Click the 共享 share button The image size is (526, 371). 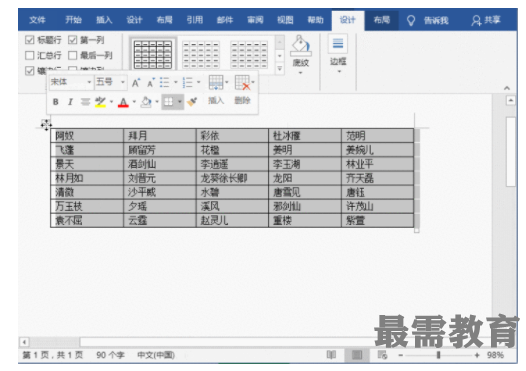pos(486,20)
